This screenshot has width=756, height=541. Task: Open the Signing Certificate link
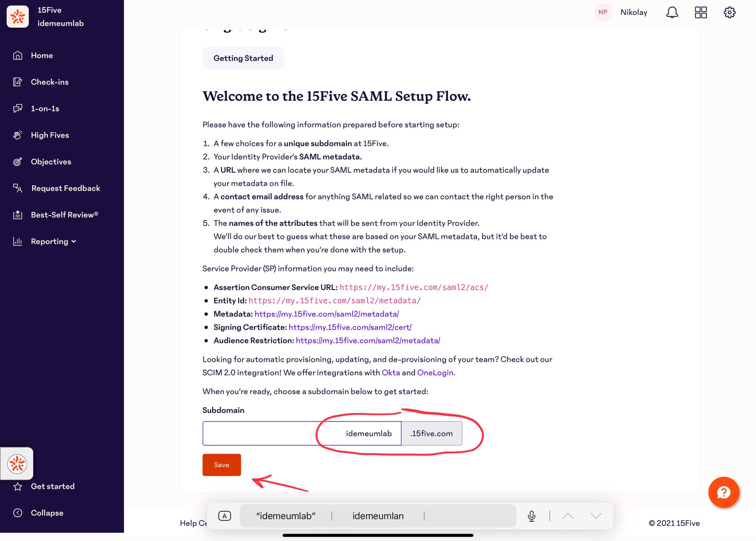[350, 327]
